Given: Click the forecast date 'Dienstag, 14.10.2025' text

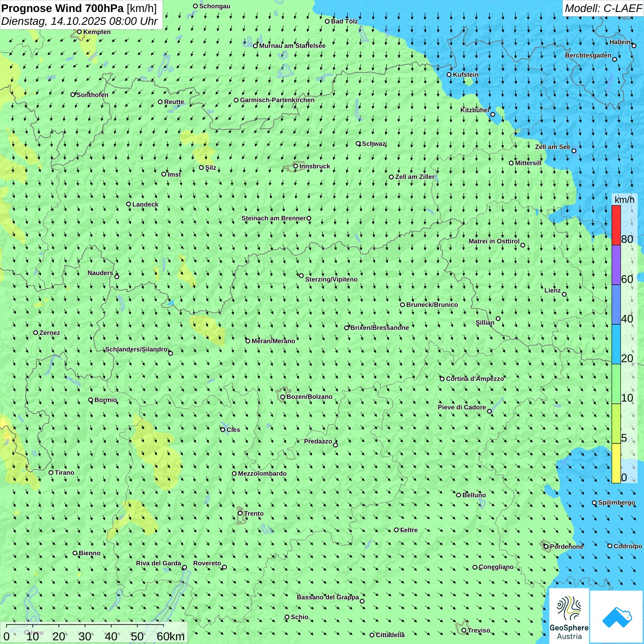Looking at the screenshot, I should (54, 21).
